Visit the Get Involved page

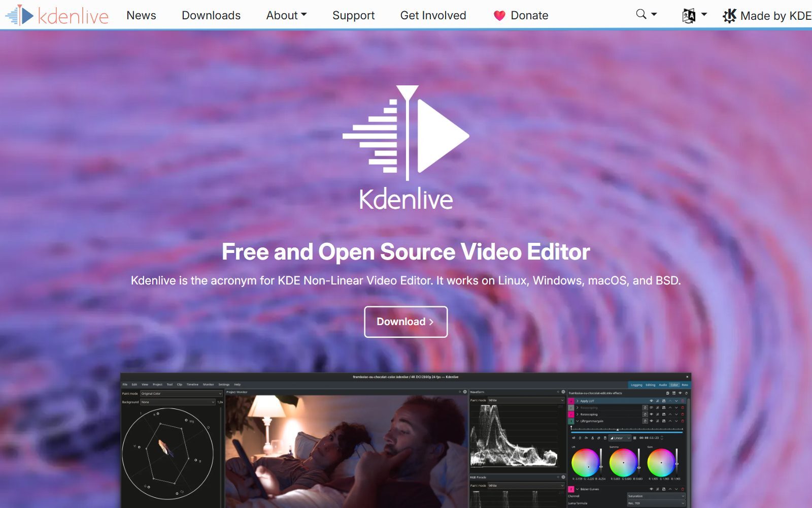(x=433, y=15)
